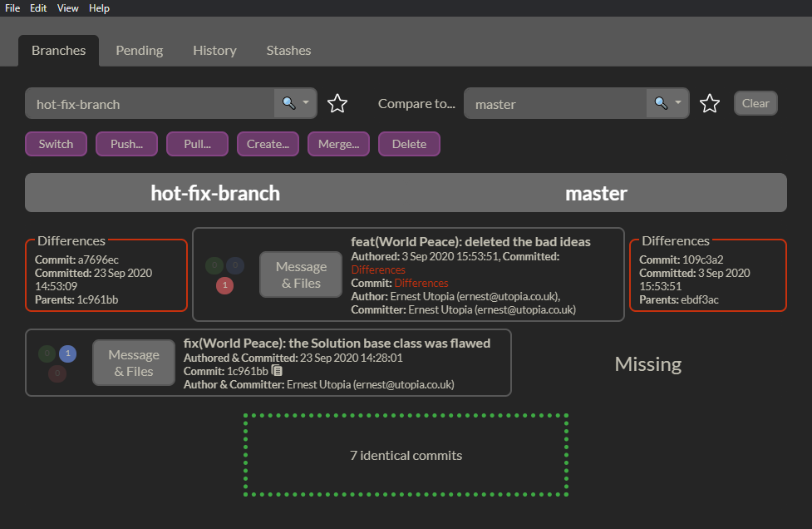Click fix(World Peace) commit title
Viewport: 812px width, 529px height.
coord(337,344)
